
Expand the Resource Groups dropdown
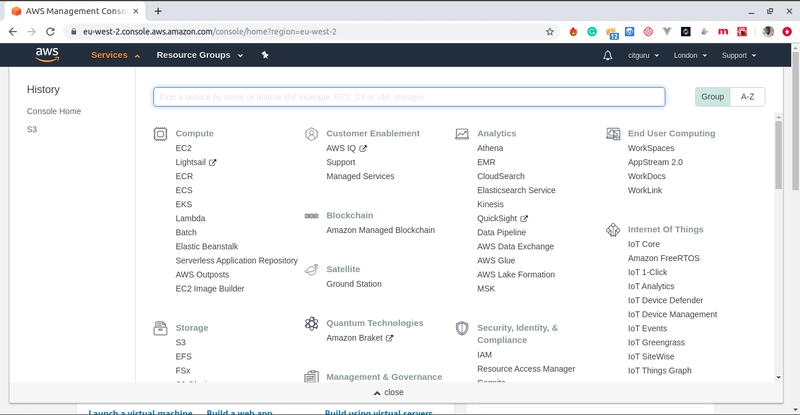pyautogui.click(x=199, y=55)
